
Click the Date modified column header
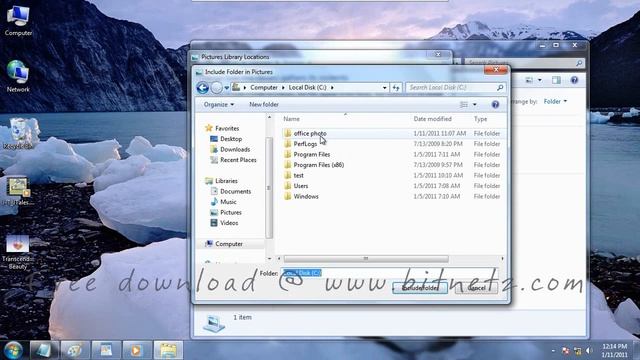point(432,119)
